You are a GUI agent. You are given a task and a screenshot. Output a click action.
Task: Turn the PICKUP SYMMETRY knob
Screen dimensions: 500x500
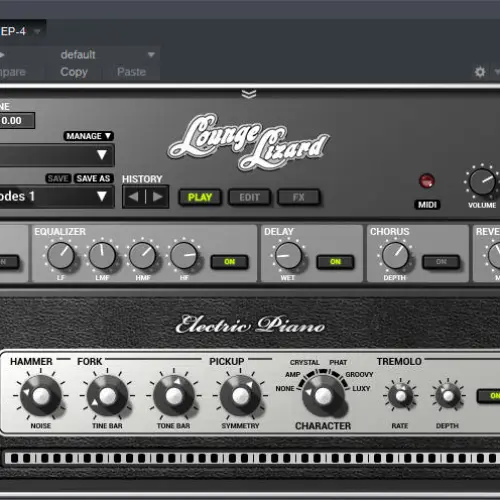pyautogui.click(x=240, y=396)
